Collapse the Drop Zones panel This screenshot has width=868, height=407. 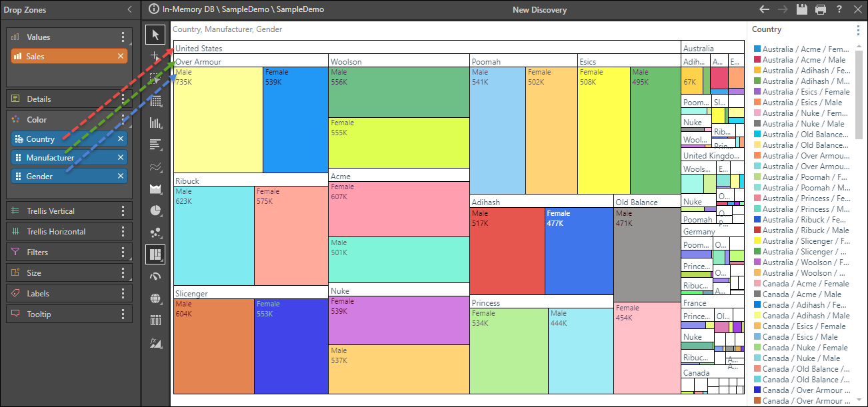pyautogui.click(x=129, y=9)
